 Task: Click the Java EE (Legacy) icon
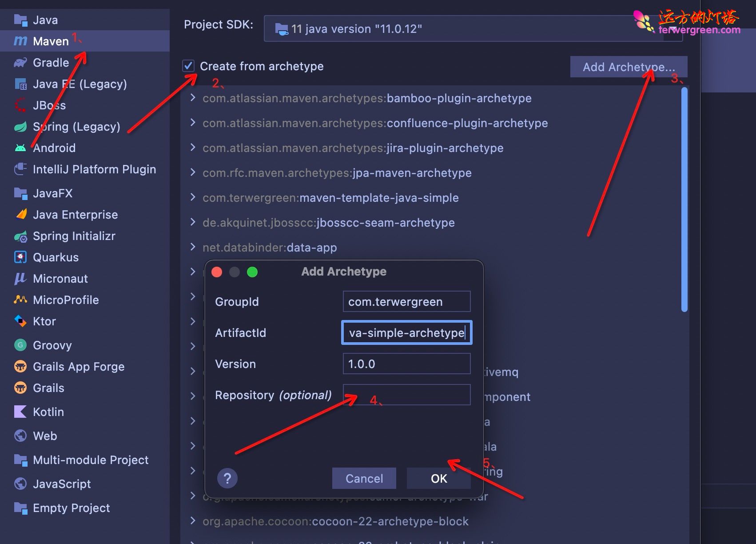[20, 84]
